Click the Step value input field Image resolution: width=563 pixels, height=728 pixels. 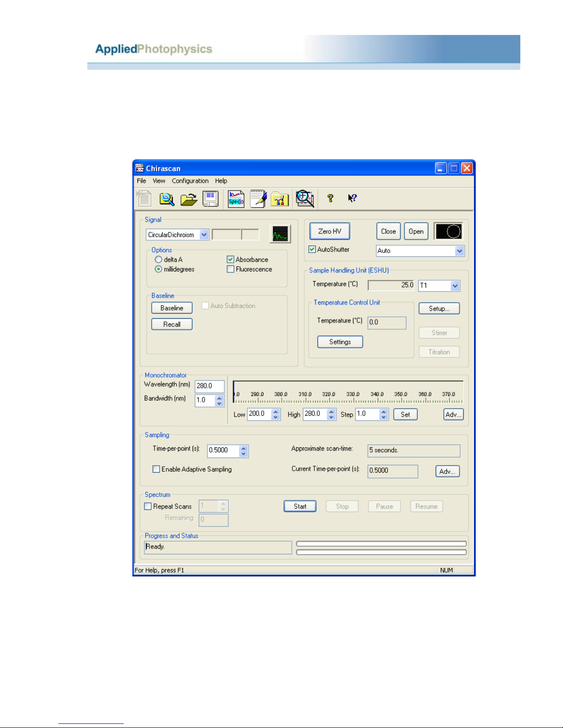click(x=368, y=414)
